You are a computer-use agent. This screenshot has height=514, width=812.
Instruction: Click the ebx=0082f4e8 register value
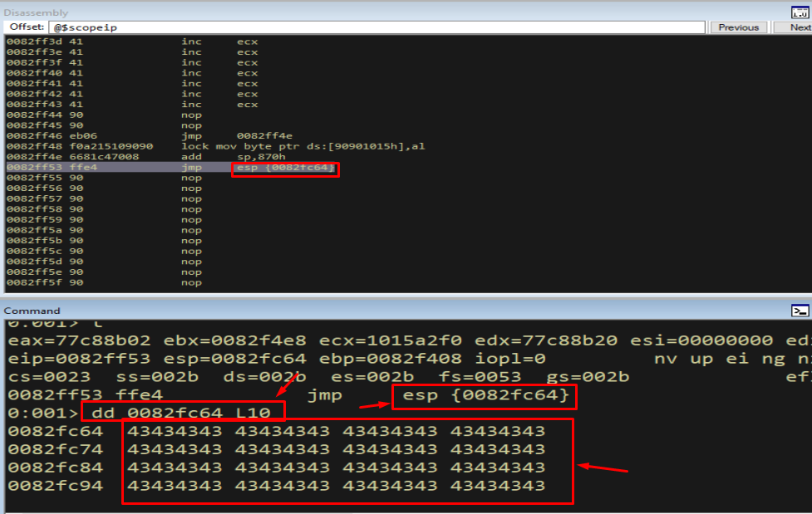point(234,340)
